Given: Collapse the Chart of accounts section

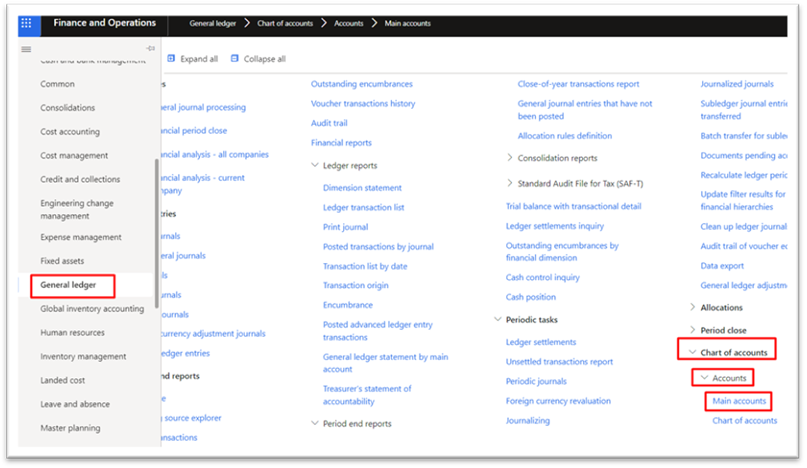Looking at the screenshot, I should [693, 352].
